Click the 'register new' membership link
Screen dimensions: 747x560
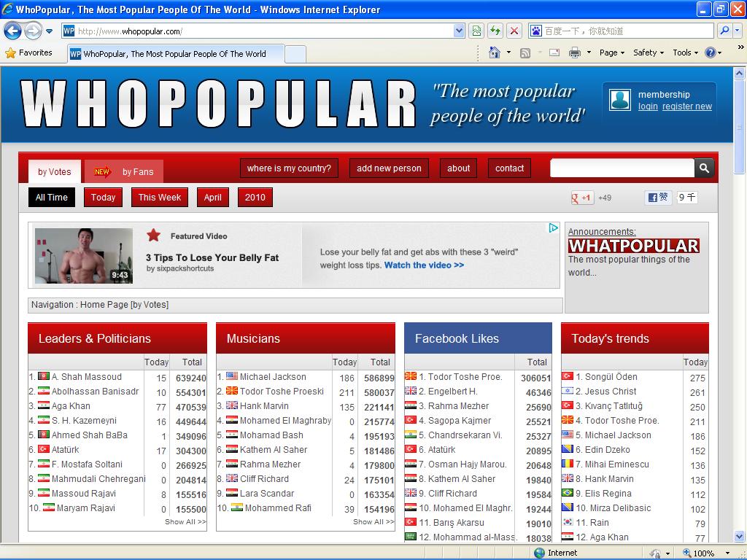pos(686,106)
